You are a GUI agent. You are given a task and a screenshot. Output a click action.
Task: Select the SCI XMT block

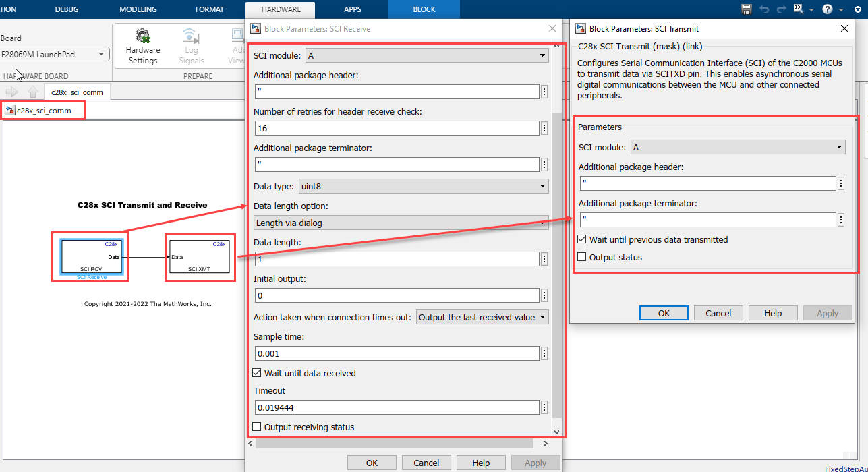click(x=199, y=257)
